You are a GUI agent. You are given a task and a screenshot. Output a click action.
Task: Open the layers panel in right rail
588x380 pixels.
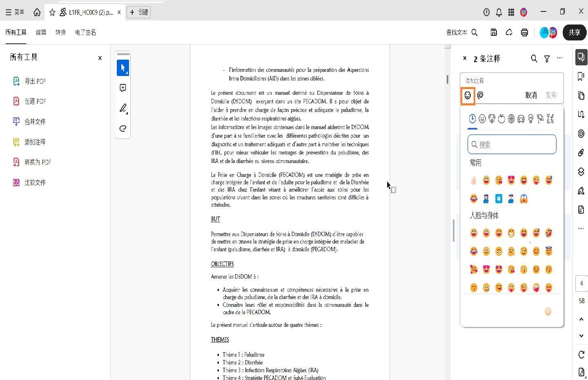pyautogui.click(x=581, y=172)
